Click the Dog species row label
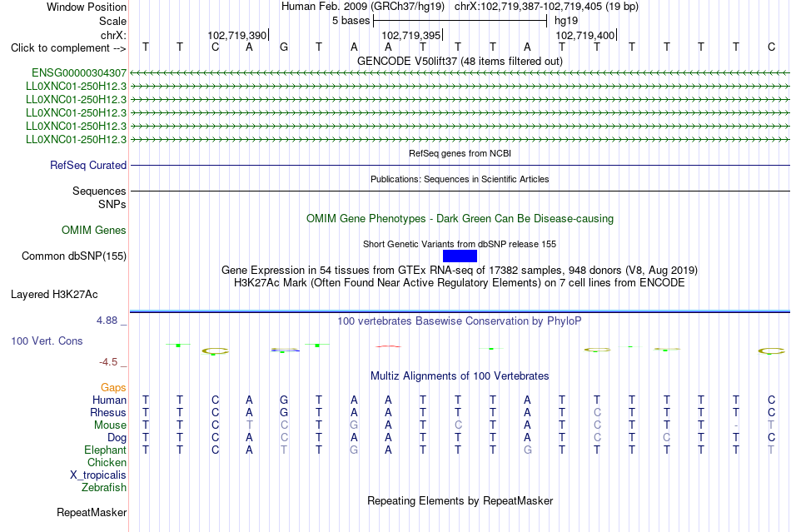The height and width of the screenshot is (532, 791). point(117,438)
